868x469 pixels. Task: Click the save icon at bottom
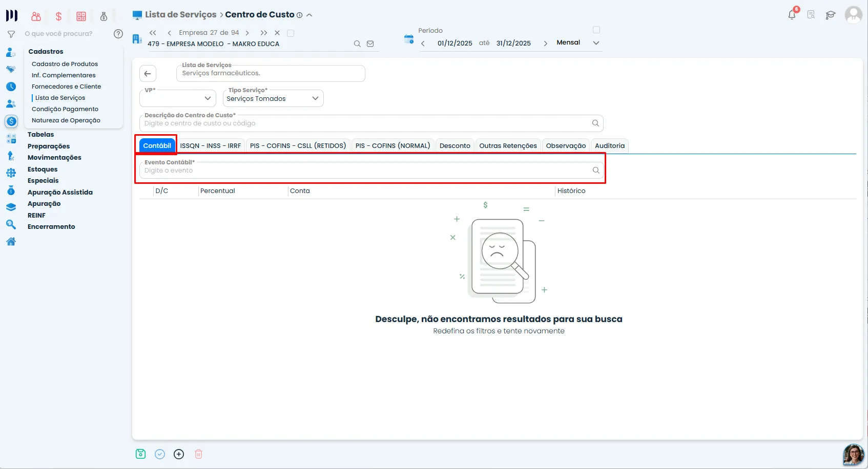pyautogui.click(x=140, y=454)
